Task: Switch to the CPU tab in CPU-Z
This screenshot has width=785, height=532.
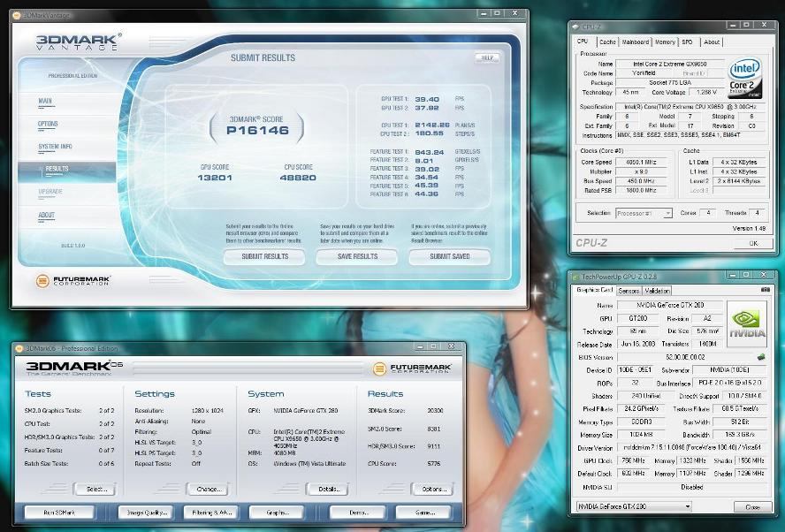Action: click(583, 42)
